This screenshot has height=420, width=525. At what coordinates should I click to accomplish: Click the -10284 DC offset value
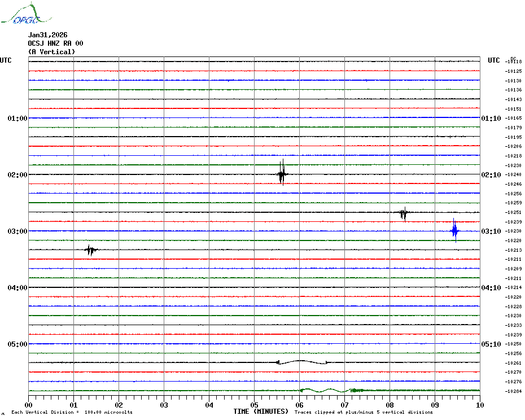[513, 391]
